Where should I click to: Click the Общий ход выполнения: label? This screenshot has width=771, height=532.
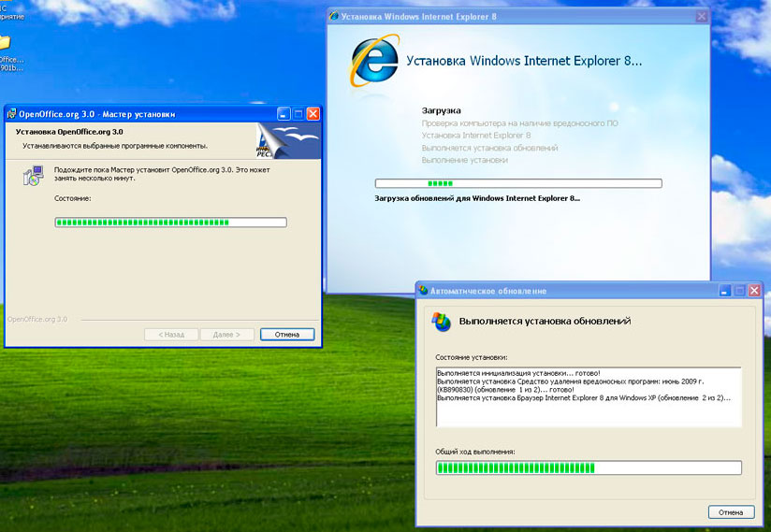[x=475, y=452]
